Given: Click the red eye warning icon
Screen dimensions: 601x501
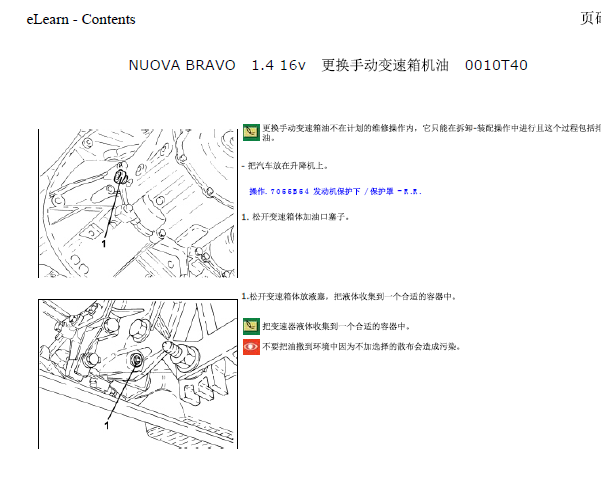Looking at the screenshot, I should pos(251,347).
